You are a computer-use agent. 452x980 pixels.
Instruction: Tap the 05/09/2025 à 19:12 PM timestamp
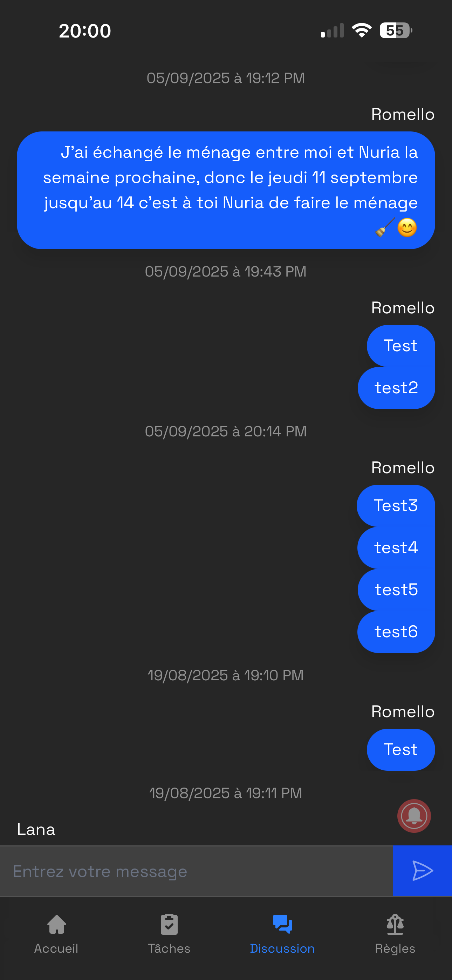[226, 78]
